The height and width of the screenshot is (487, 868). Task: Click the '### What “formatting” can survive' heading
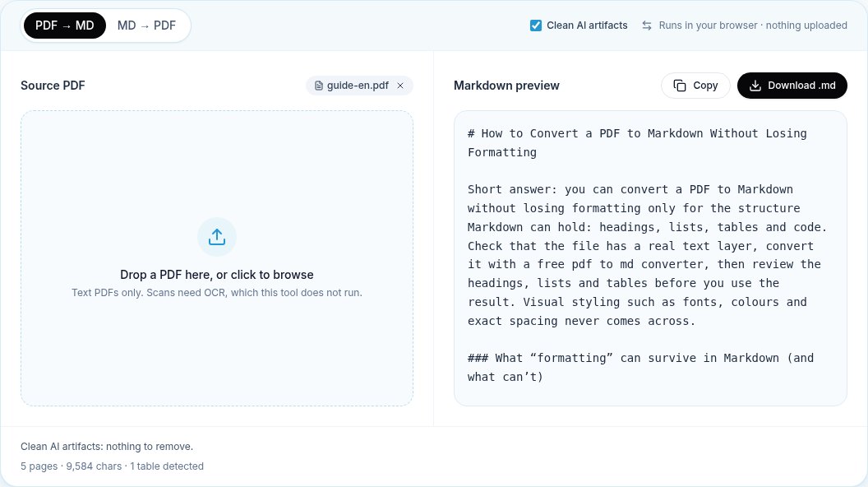(x=640, y=368)
